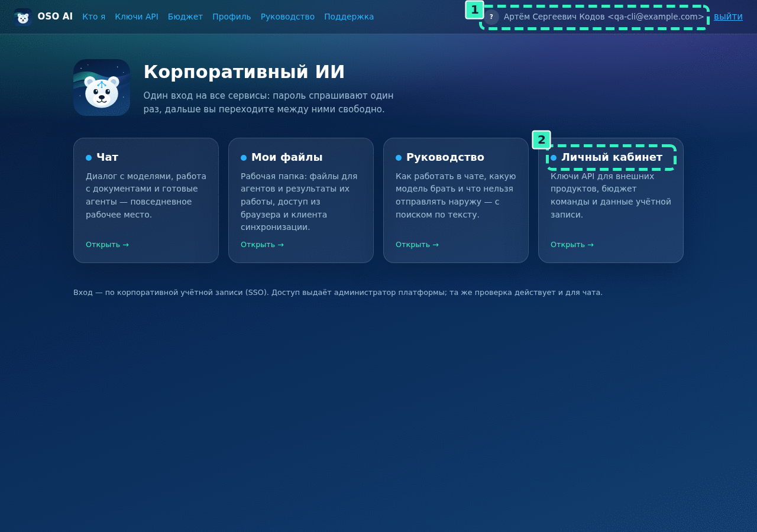The height and width of the screenshot is (532, 757).
Task: Select the Руководство card title
Action: point(445,157)
